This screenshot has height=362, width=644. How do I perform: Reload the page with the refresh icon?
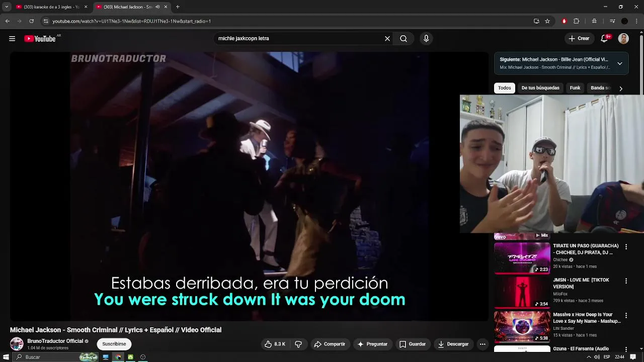coord(31,21)
